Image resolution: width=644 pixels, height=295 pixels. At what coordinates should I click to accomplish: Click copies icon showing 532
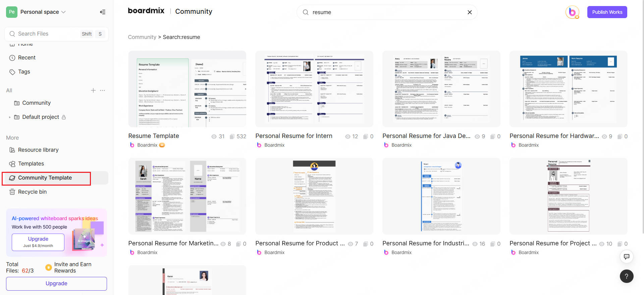(x=232, y=137)
